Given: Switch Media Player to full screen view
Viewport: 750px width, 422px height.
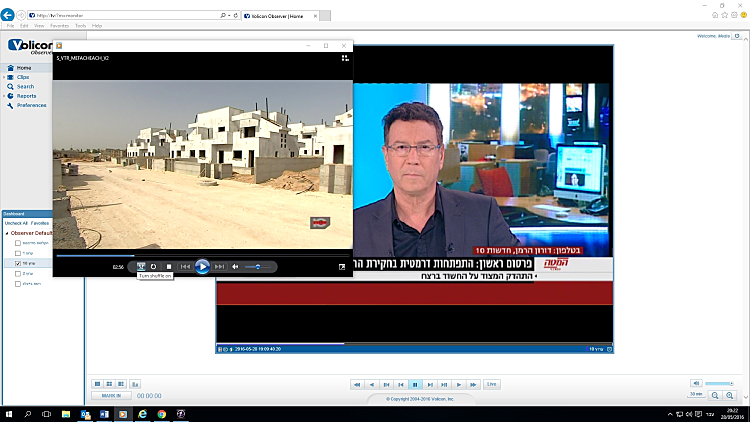Looking at the screenshot, I should click(342, 267).
